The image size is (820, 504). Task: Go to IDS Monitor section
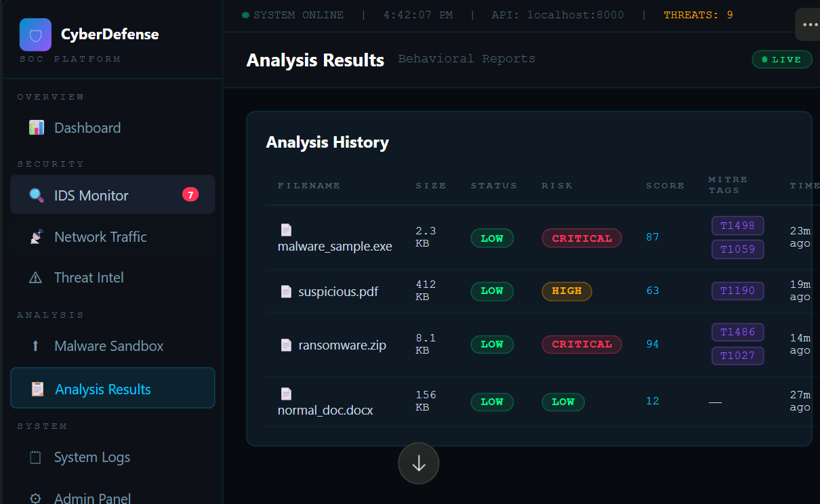(x=112, y=195)
